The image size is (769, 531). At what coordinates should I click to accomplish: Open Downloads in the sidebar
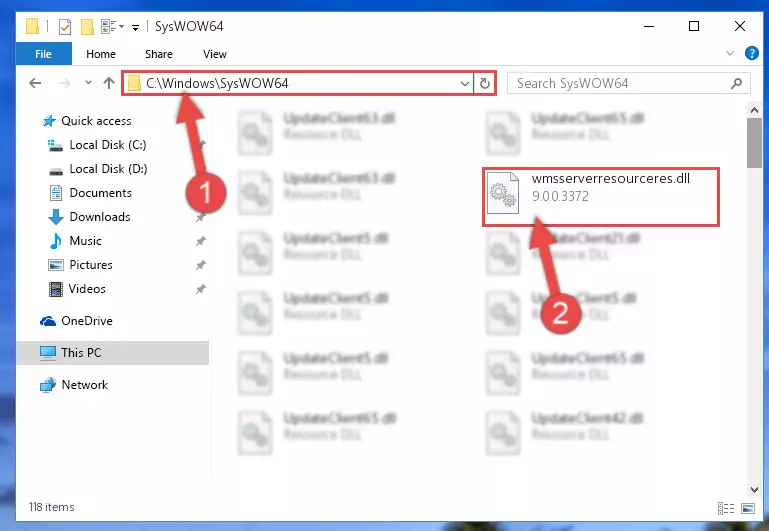[x=100, y=217]
